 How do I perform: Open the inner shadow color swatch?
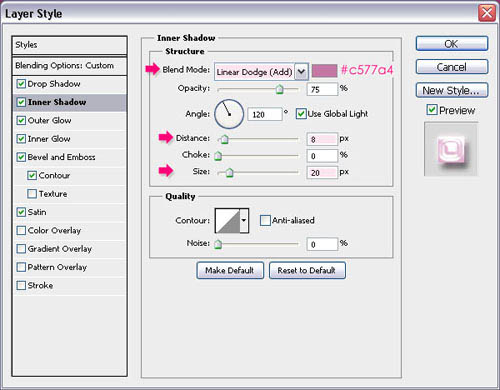click(324, 71)
